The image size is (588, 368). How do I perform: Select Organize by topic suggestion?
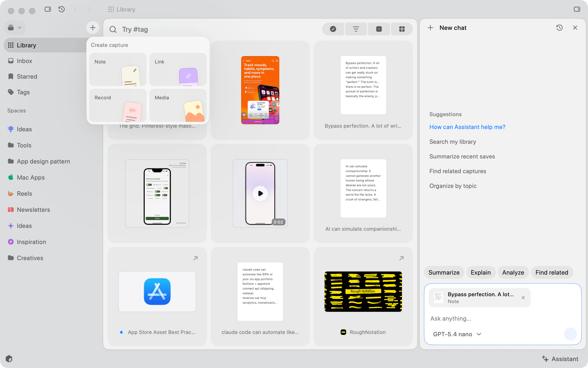click(453, 186)
